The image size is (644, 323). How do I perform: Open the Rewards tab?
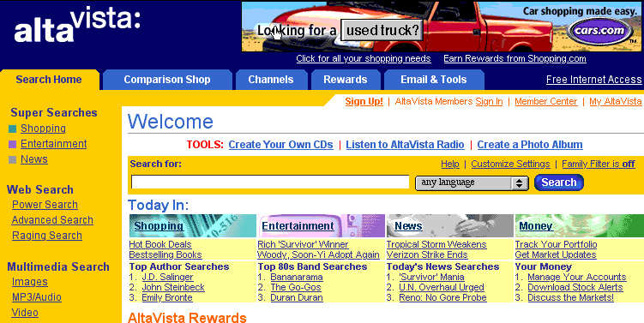346,80
